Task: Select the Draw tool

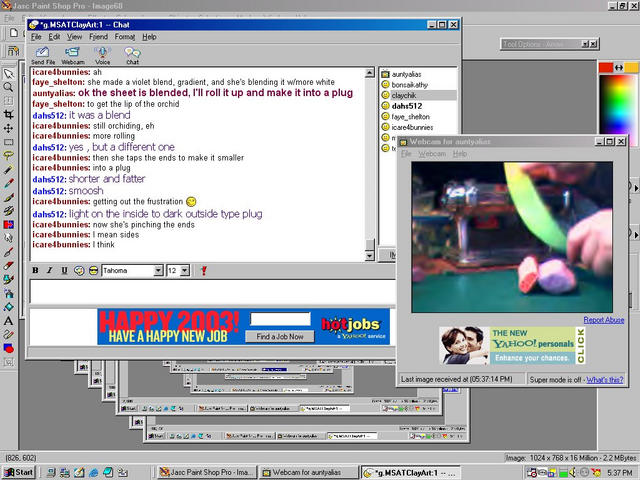Action: pos(9,334)
